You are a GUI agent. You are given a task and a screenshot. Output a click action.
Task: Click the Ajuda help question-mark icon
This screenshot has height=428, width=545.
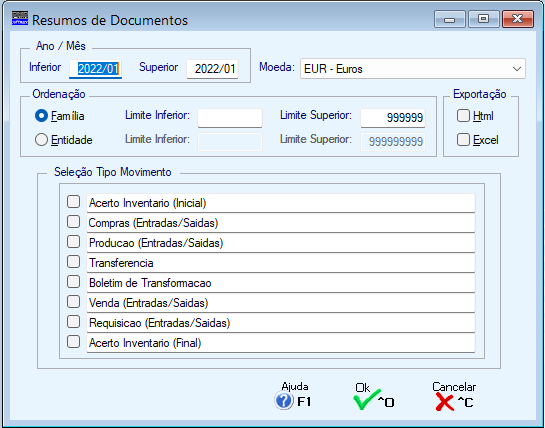tap(284, 401)
